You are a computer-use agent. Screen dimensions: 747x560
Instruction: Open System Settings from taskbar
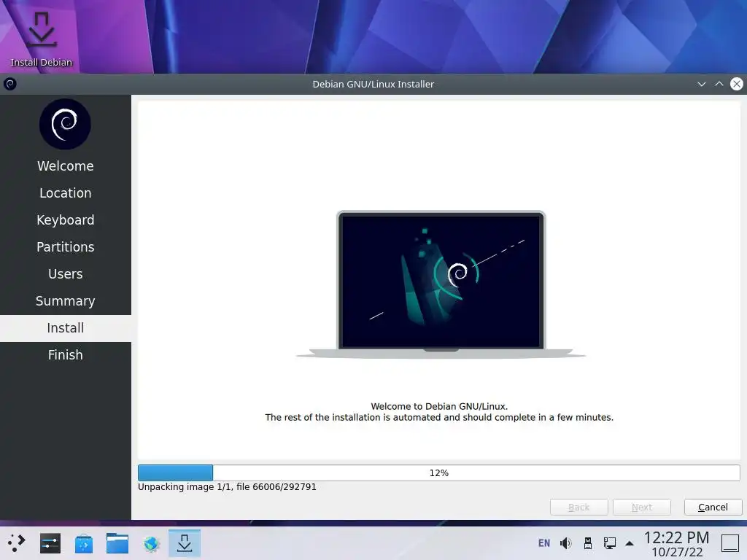[50, 543]
